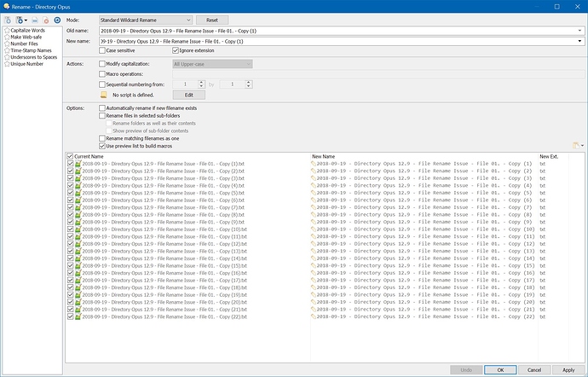588x377 pixels.
Task: Select the Make Web-safe preset
Action: point(26,38)
